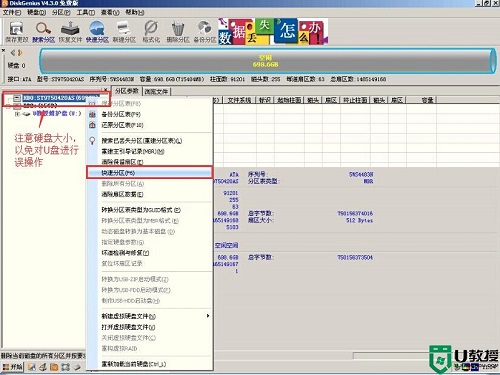Open the 工具(T) menu
This screenshot has width=500, height=375.
[86, 12]
